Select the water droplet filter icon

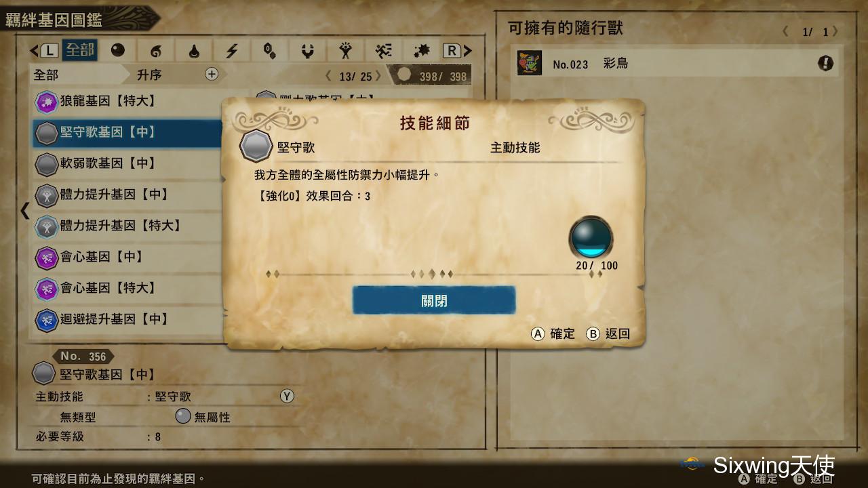pos(194,51)
